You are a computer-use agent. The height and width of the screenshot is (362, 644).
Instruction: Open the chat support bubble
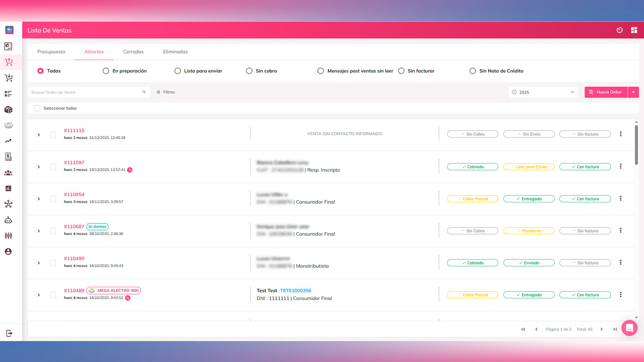coord(630,328)
